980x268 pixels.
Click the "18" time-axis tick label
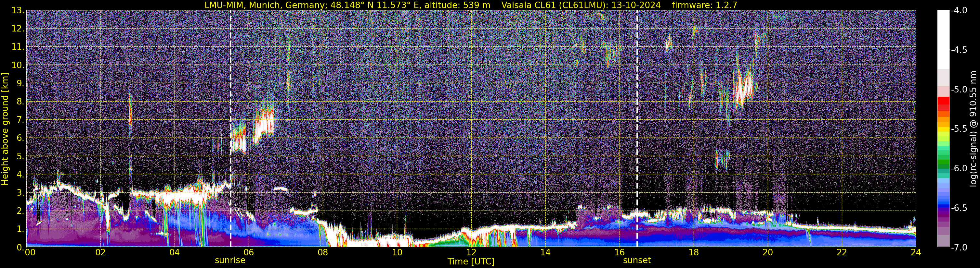coord(694,252)
